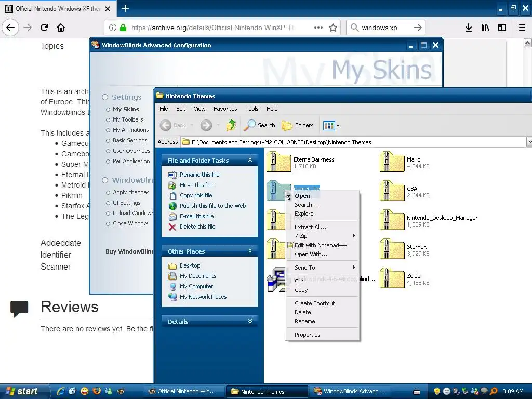The height and width of the screenshot is (399, 532).
Task: Choose Create Shortcut in context menu
Action: click(323, 303)
